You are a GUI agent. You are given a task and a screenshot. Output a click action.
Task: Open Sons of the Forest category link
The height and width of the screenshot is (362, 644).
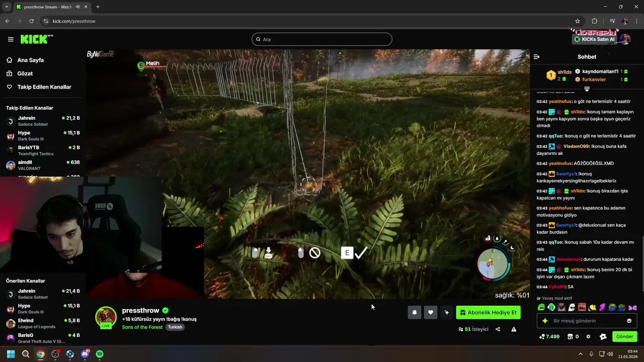click(x=142, y=327)
